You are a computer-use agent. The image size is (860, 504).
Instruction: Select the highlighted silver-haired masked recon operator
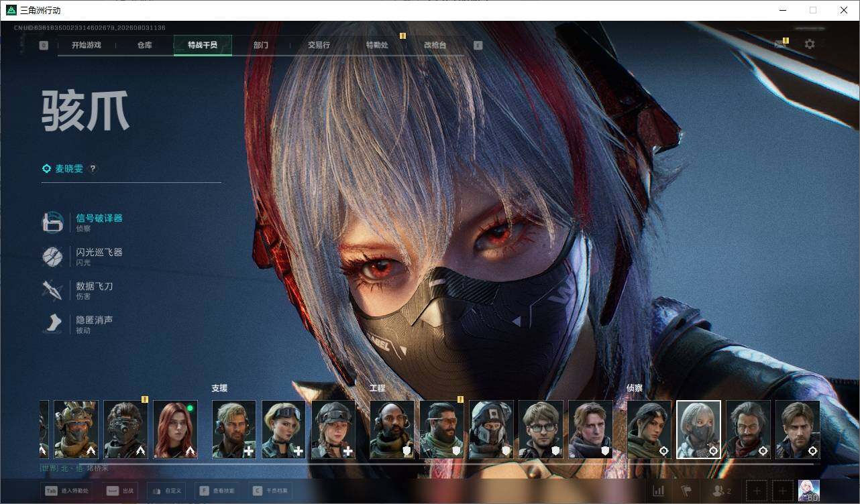click(698, 430)
